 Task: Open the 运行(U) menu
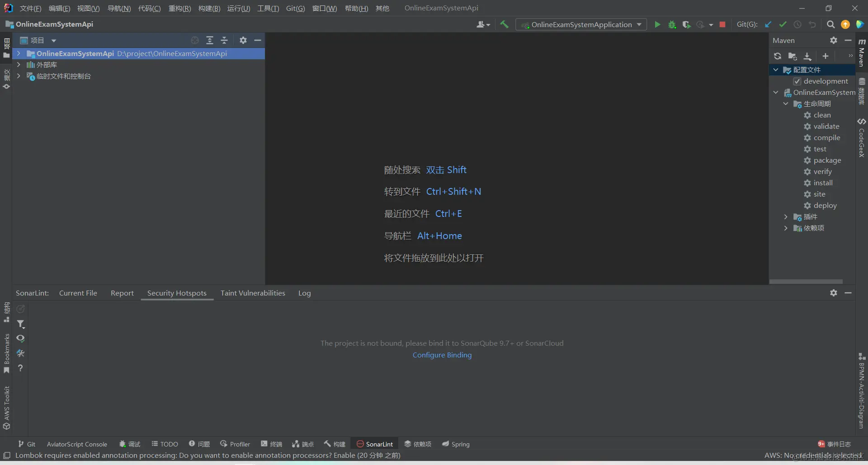(239, 8)
